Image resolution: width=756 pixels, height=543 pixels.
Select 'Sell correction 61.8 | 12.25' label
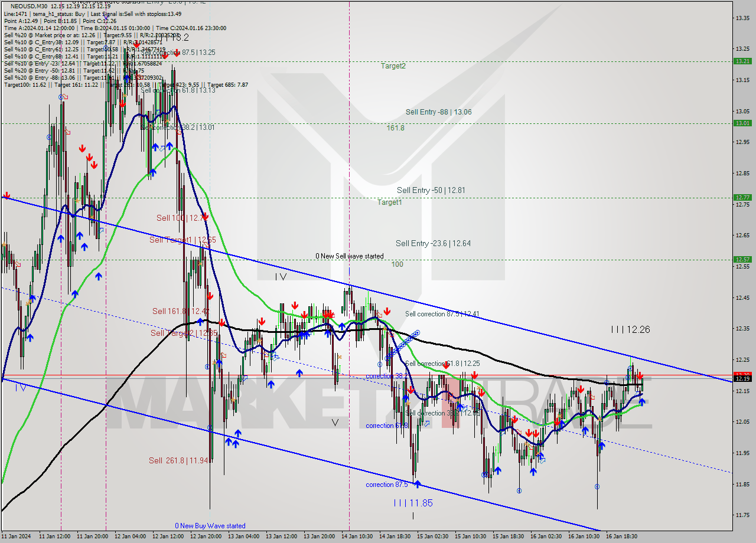[442, 364]
